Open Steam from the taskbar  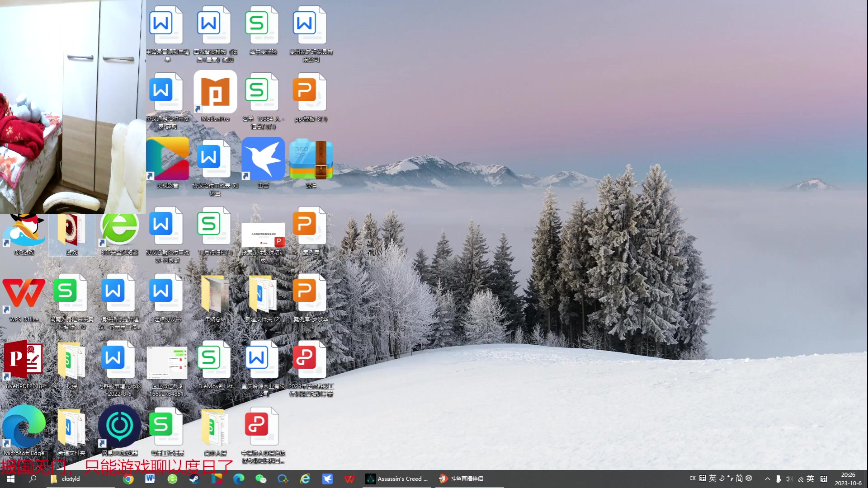194,479
